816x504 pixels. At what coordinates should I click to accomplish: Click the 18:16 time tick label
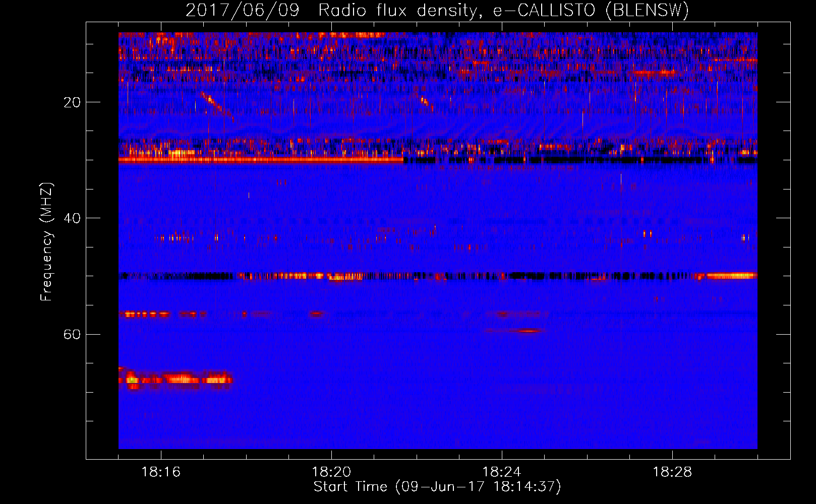click(161, 472)
